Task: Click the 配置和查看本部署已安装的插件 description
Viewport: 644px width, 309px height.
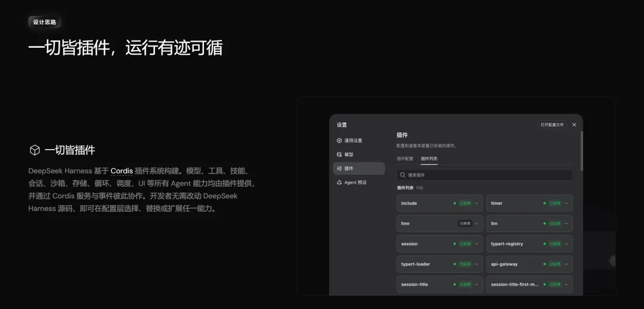Action: [x=427, y=146]
